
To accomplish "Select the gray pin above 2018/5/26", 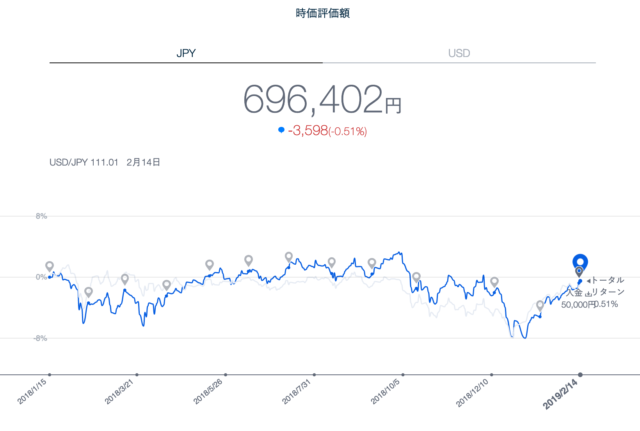I will tap(210, 265).
